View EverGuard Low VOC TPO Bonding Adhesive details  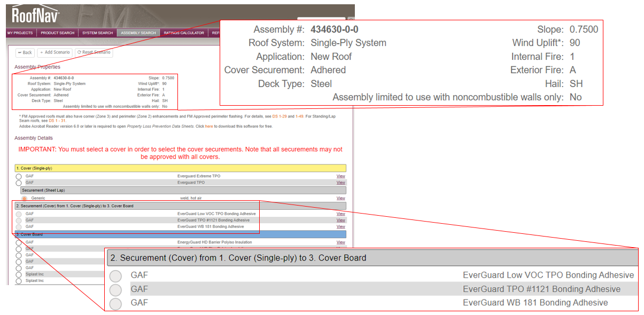click(340, 214)
